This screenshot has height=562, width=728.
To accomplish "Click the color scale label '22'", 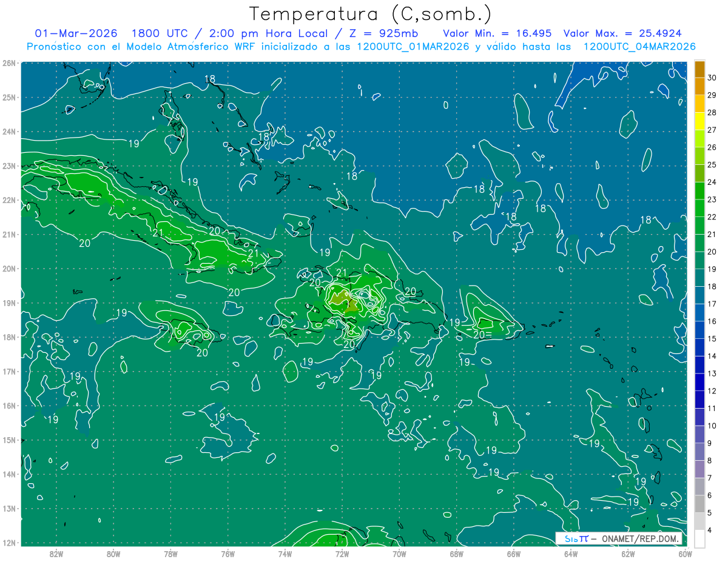I will click(x=712, y=217).
